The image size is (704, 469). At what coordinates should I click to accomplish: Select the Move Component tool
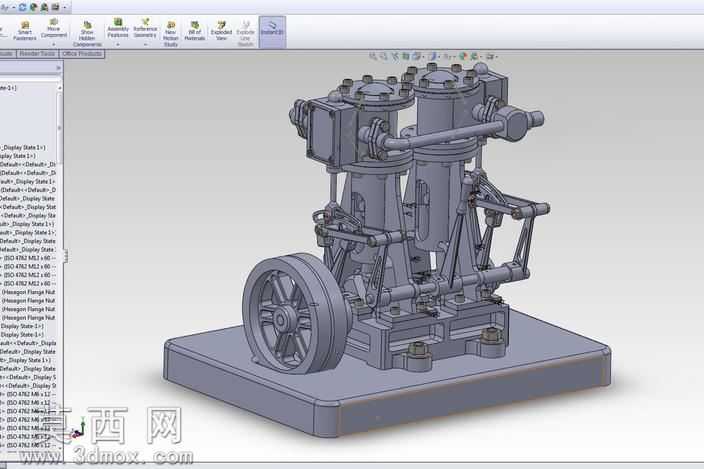pos(53,28)
